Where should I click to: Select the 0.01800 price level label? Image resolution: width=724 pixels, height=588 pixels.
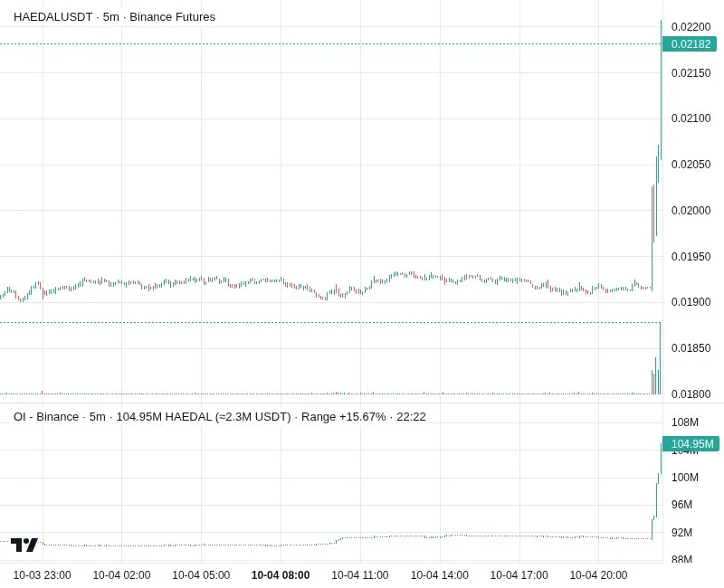(x=691, y=394)
